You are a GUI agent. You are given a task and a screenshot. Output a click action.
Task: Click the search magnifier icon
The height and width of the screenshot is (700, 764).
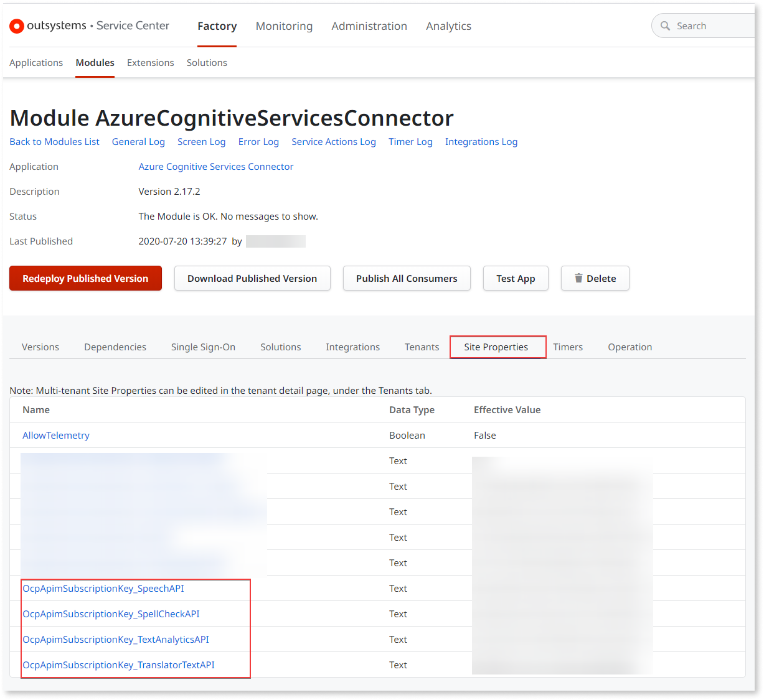click(666, 26)
